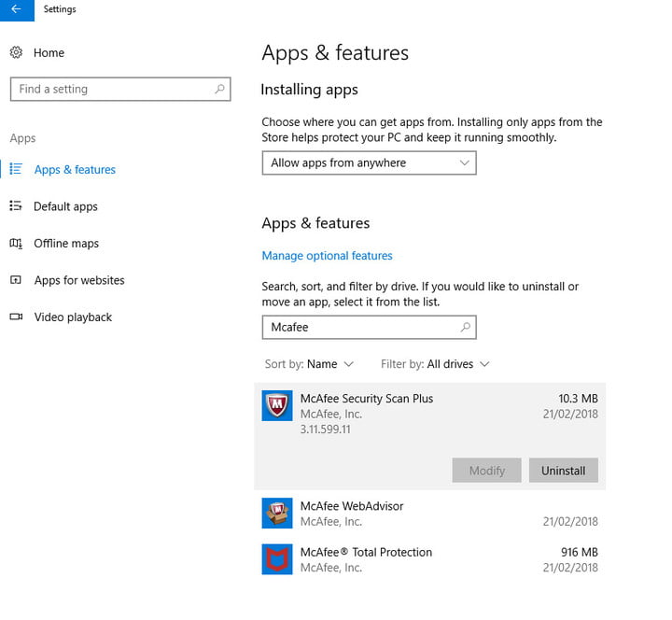Open the Video playback section
Screen dimensions: 672x620
coord(74,317)
